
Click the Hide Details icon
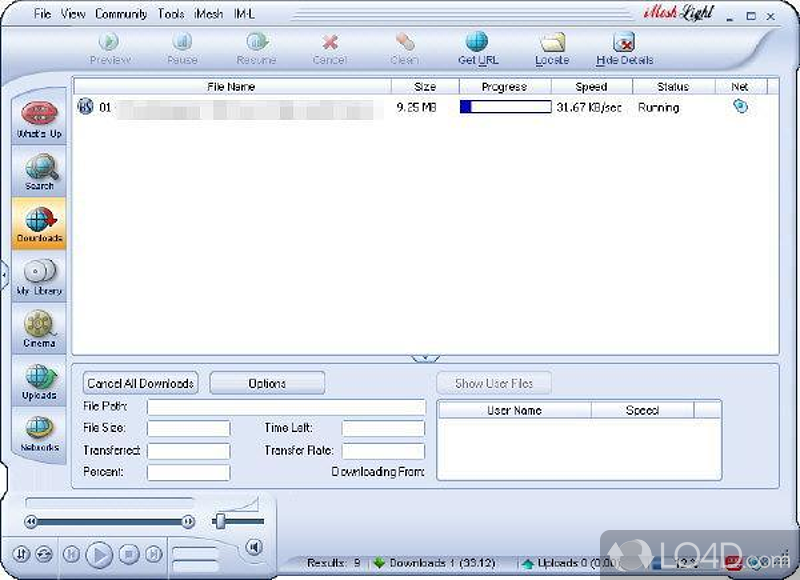(624, 42)
